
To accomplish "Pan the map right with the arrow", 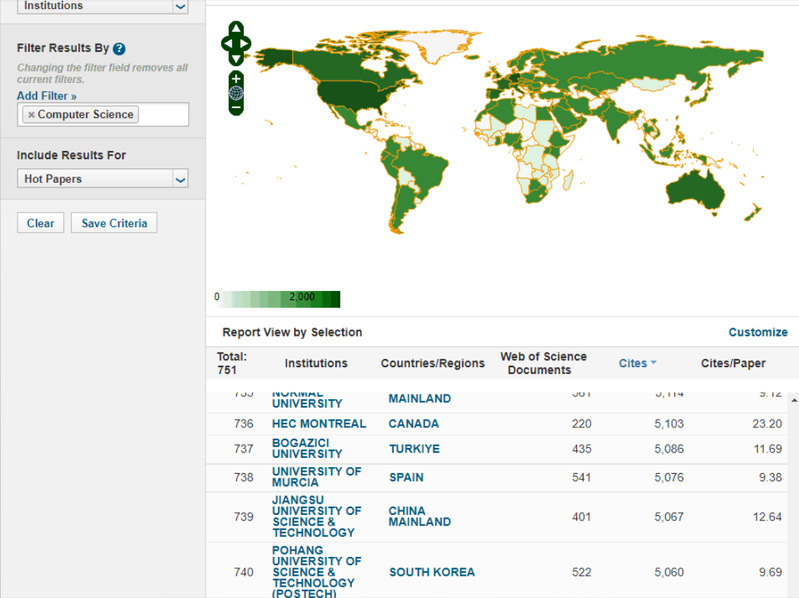I will [247, 44].
